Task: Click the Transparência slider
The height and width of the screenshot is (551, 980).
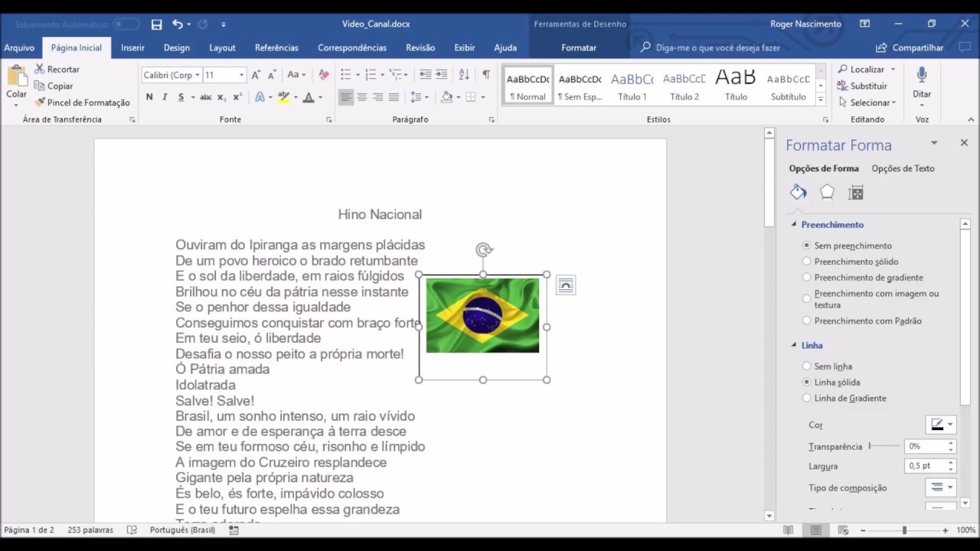Action: coord(884,446)
